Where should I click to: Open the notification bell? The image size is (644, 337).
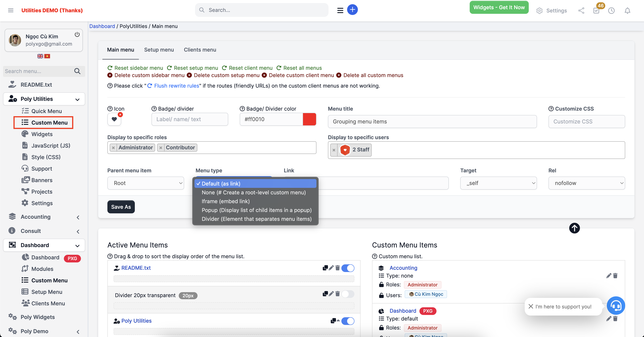coord(627,11)
